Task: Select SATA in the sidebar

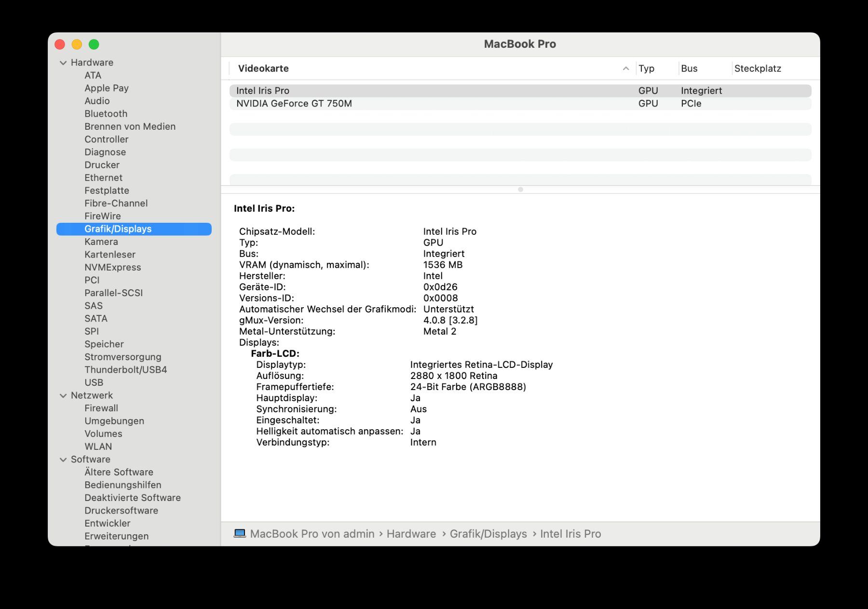Action: (x=96, y=318)
